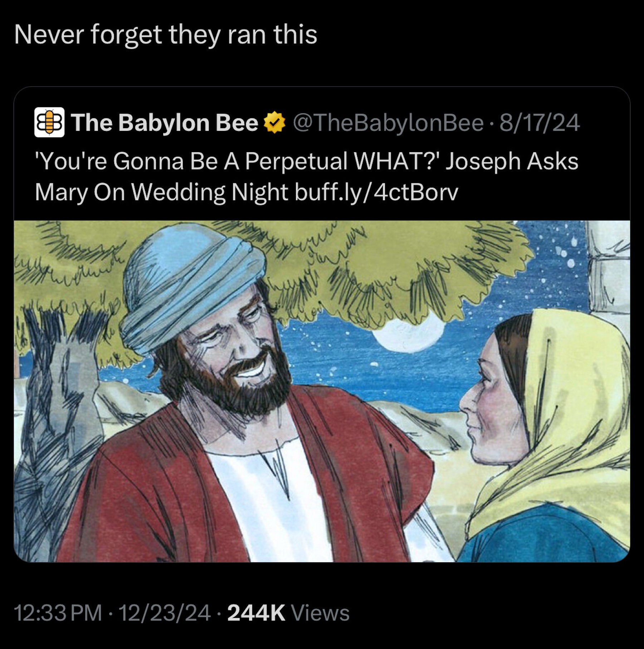Click the 12/23/24 post date

click(x=164, y=613)
